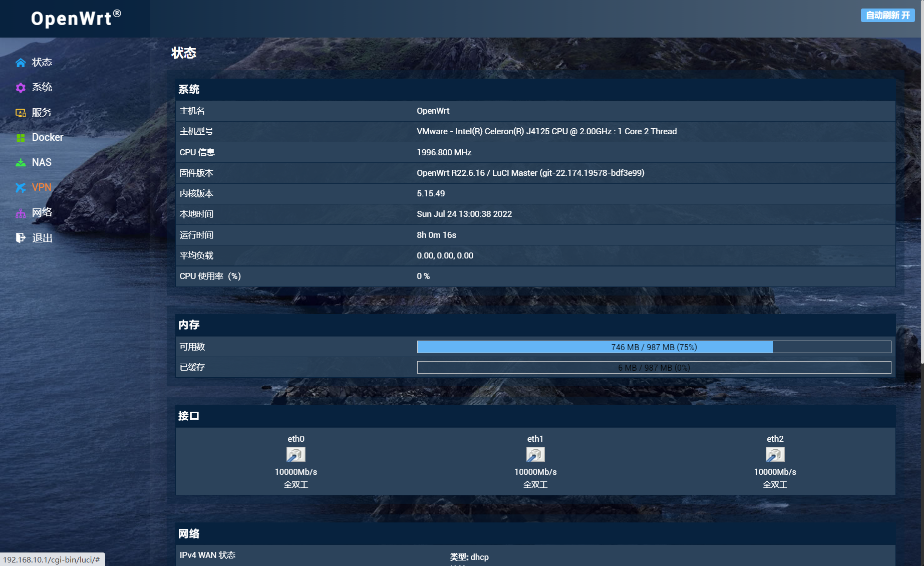Screen dimensions: 924x566
Task: Open the VPN menu
Action: tap(42, 187)
